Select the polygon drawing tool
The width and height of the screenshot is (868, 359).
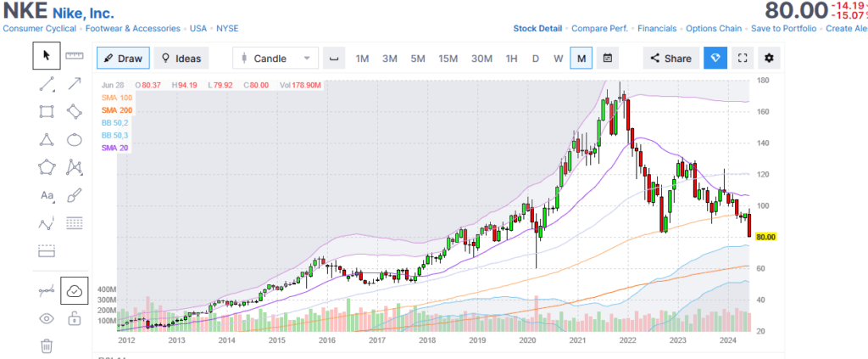click(47, 166)
